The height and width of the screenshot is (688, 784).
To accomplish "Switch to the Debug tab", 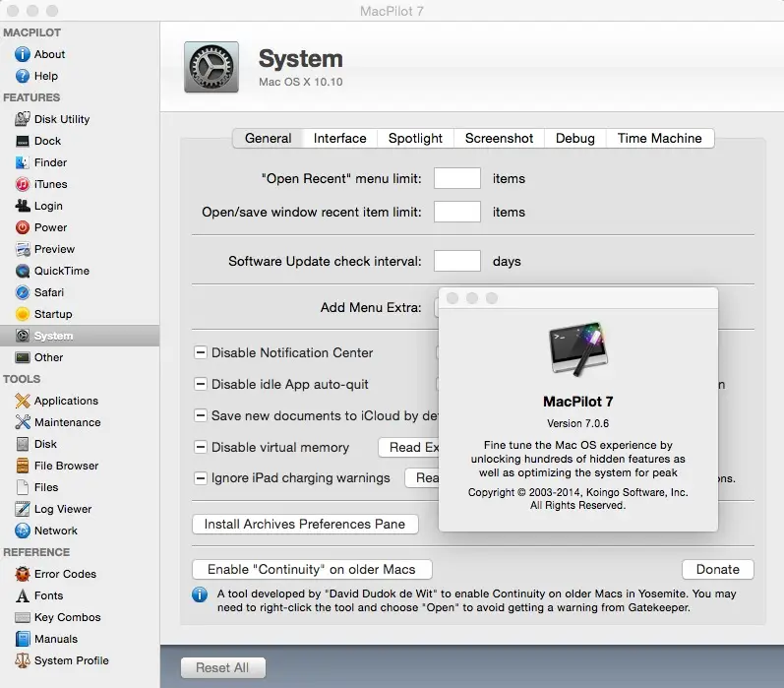I will (575, 138).
